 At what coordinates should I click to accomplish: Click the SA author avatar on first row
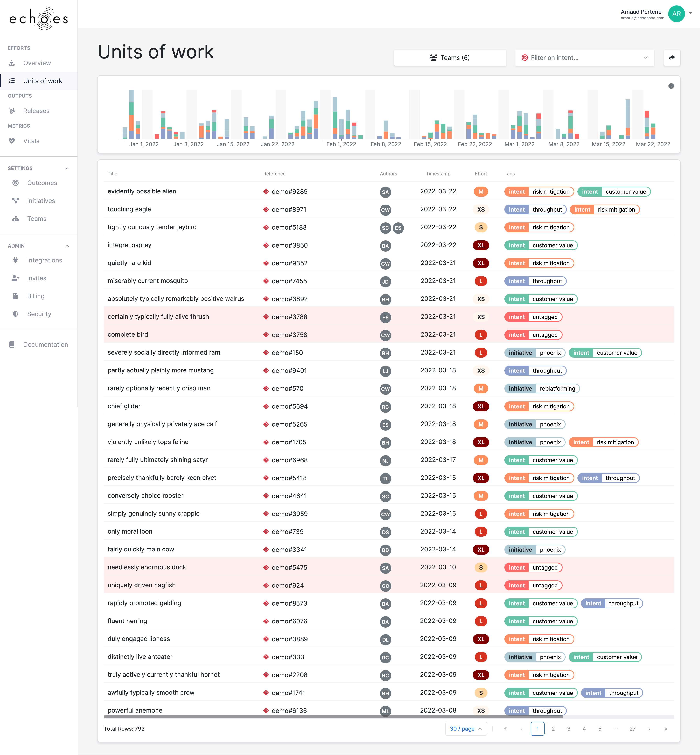385,192
